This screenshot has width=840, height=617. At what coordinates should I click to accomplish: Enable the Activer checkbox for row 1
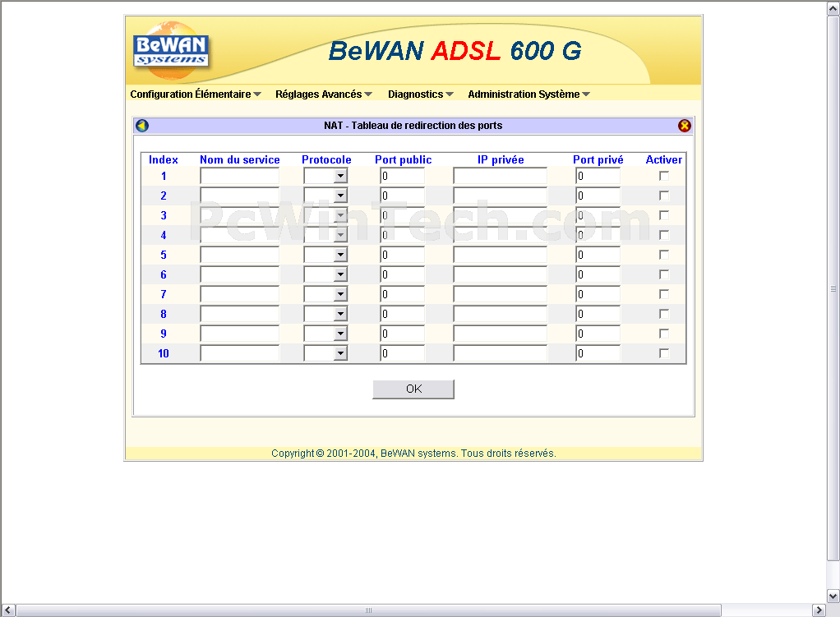[664, 176]
